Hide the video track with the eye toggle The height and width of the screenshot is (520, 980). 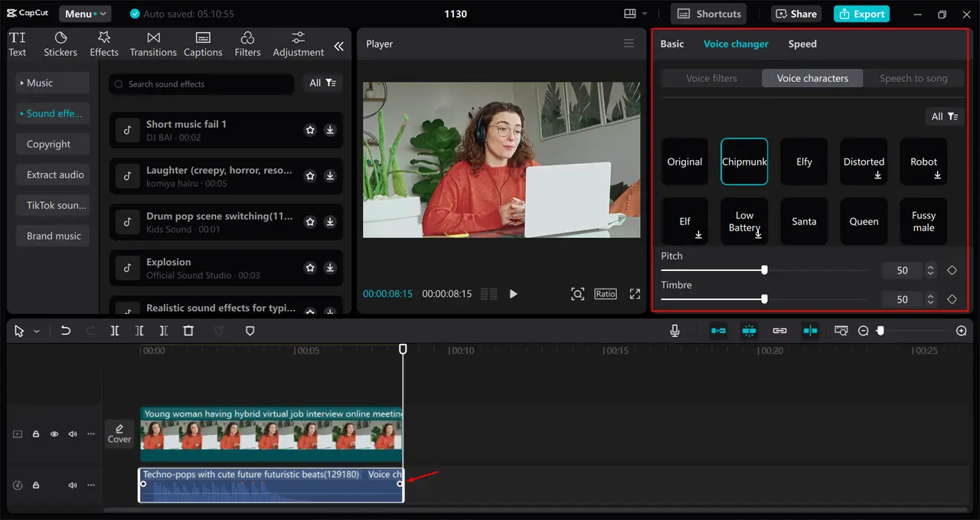(x=54, y=433)
